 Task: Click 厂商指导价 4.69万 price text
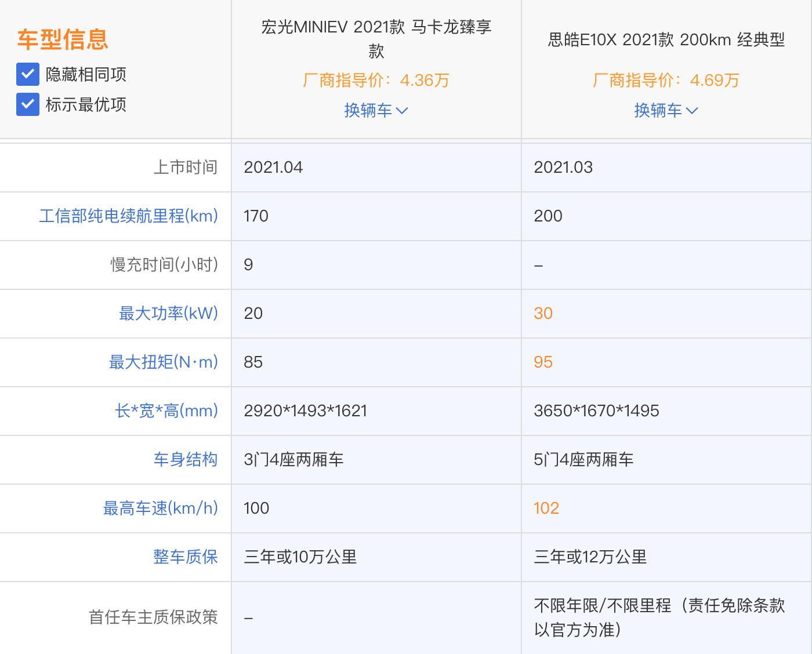tap(666, 80)
